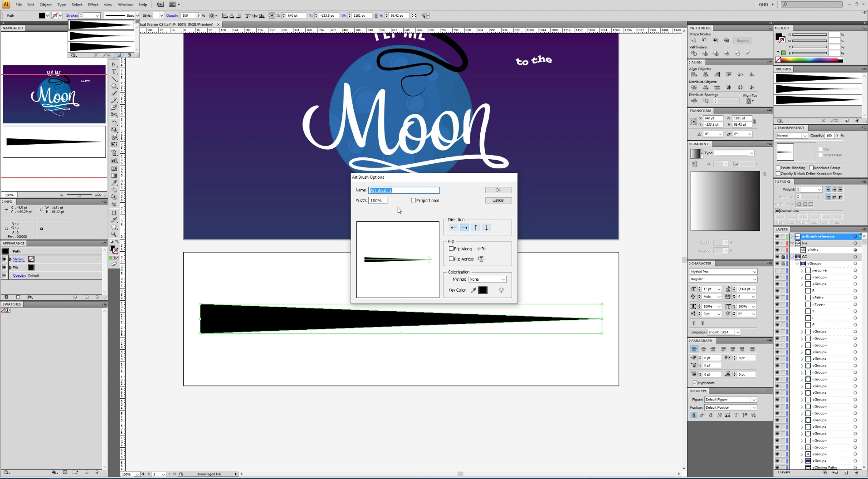Select the Zoom tool in toolbox

(114, 234)
